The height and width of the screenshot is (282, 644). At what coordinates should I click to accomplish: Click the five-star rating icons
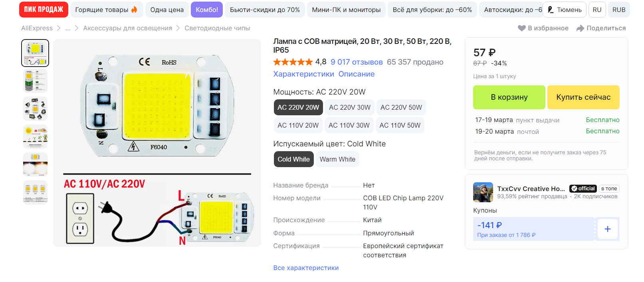293,62
